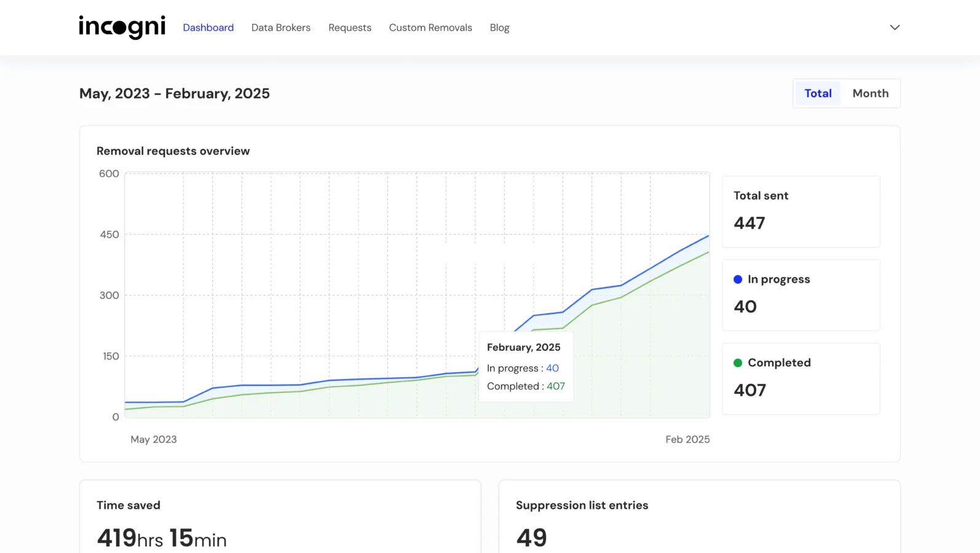The height and width of the screenshot is (553, 980).
Task: Switch chart view to Total
Action: point(818,93)
